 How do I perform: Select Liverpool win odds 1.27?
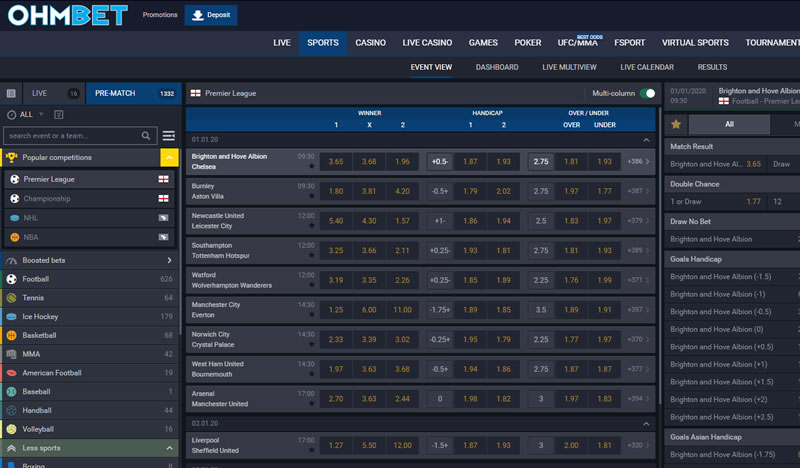(x=336, y=445)
